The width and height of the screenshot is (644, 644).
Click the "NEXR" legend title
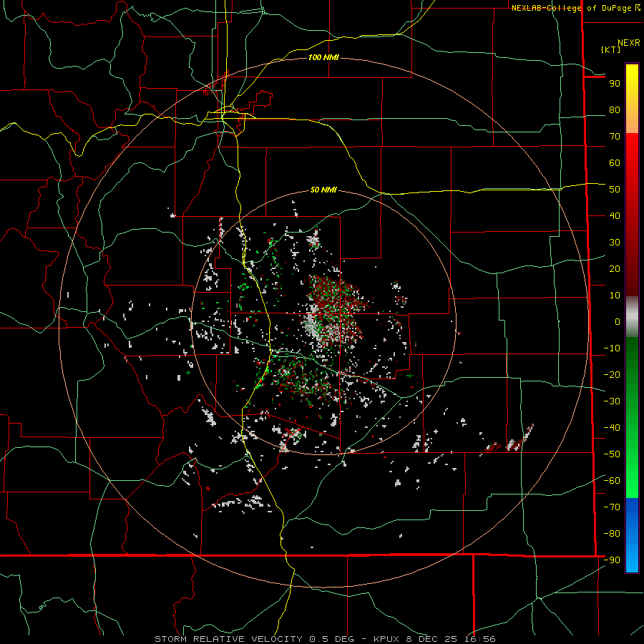pos(629,43)
